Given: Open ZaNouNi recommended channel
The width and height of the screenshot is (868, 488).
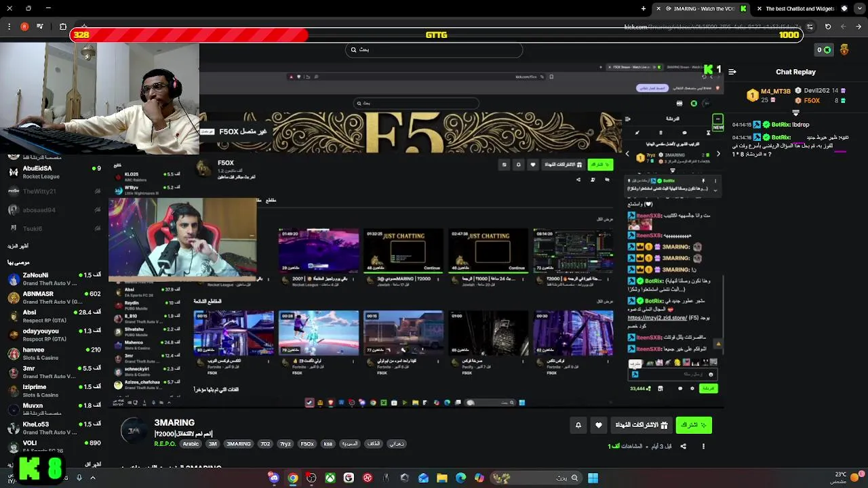Looking at the screenshot, I should tap(54, 279).
